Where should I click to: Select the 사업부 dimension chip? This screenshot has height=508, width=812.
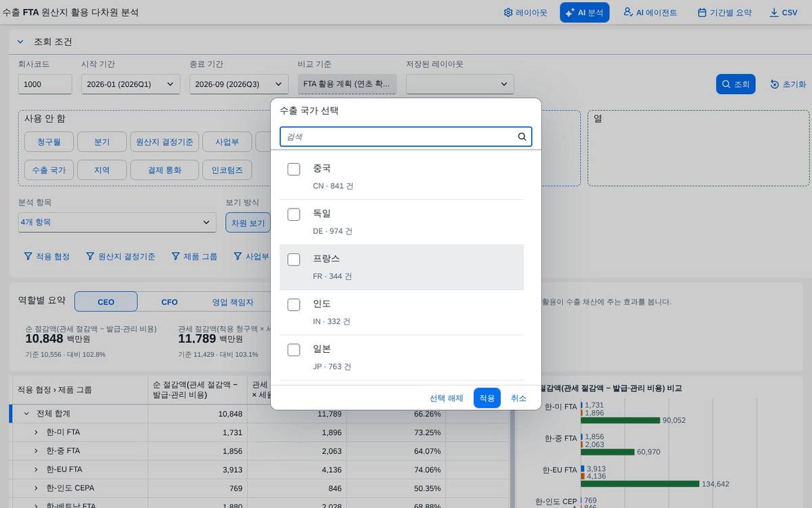pos(227,142)
